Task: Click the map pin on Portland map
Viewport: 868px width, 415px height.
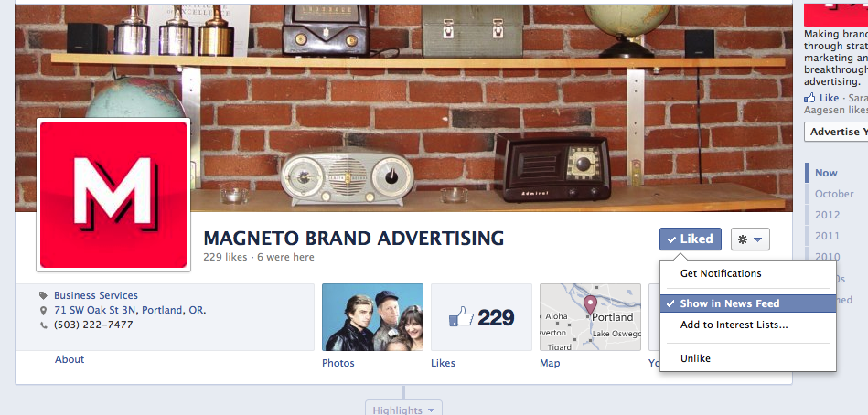Action: pyautogui.click(x=591, y=305)
